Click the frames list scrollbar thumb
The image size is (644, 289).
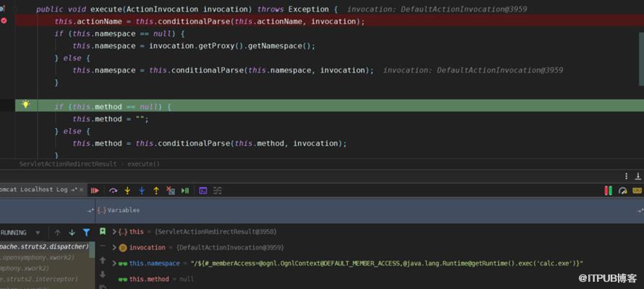pyautogui.click(x=92, y=250)
